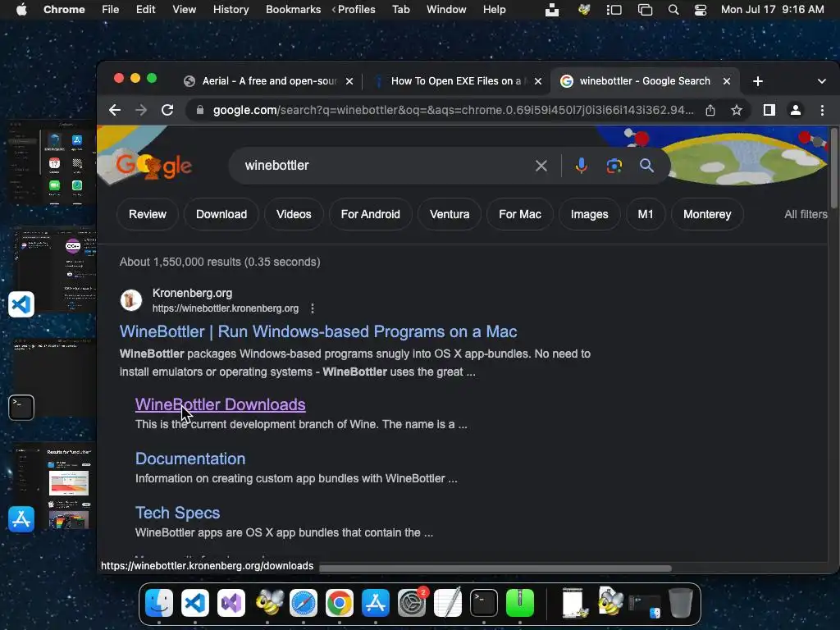Select the winebottler Google Search tab
This screenshot has height=630, width=840.
(x=645, y=81)
